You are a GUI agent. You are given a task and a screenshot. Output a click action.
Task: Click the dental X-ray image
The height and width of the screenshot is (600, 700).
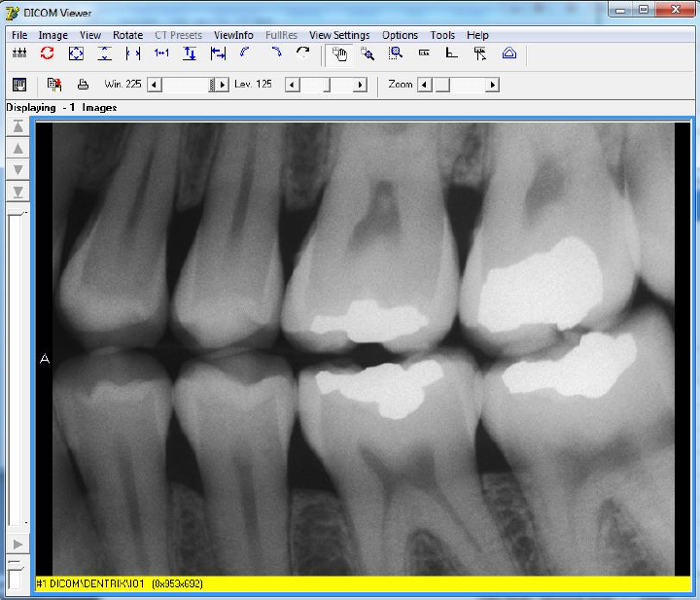(363, 349)
